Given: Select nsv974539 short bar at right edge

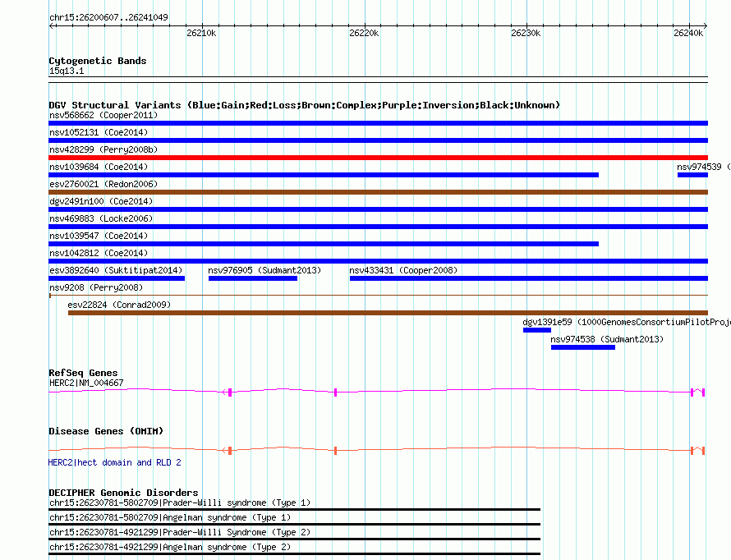Looking at the screenshot, I should click(692, 175).
